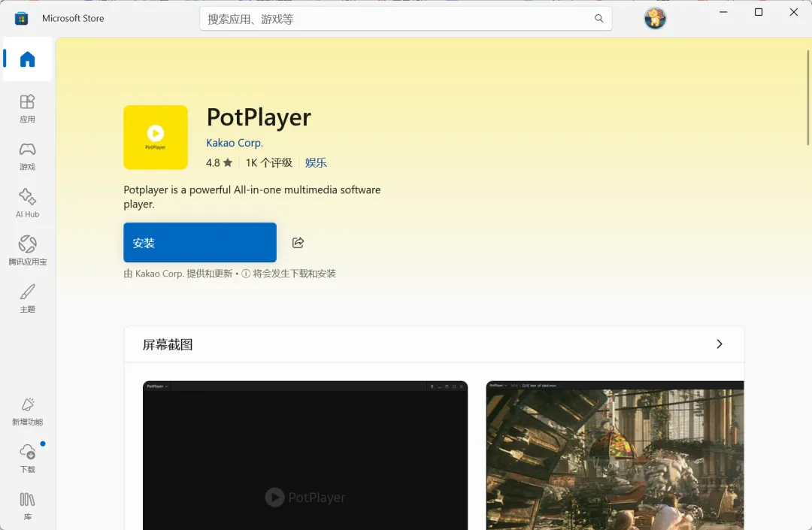Open the 主题 (Themes) section
Image resolution: width=812 pixels, height=530 pixels.
tap(28, 298)
